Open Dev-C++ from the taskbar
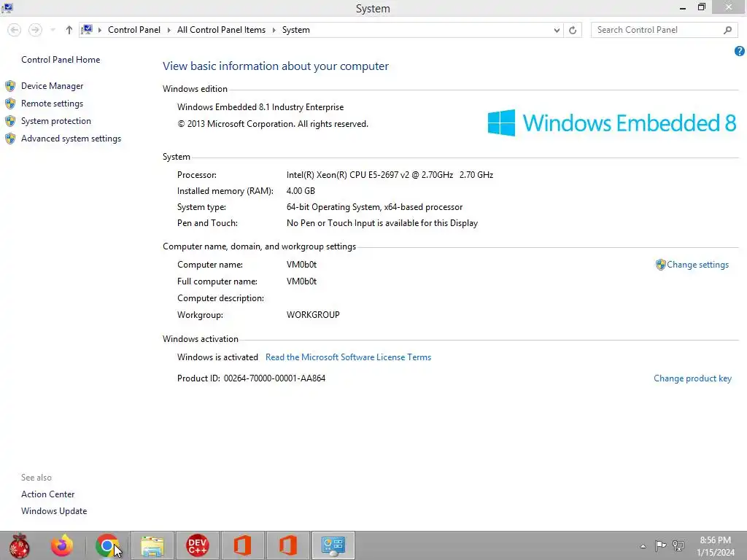This screenshot has height=560, width=747. click(198, 545)
